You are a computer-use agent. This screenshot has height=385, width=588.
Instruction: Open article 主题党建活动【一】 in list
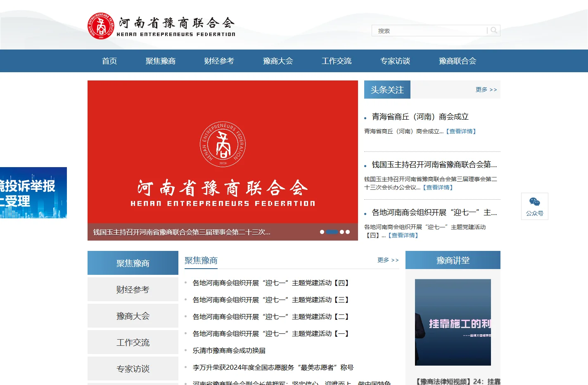(x=272, y=334)
